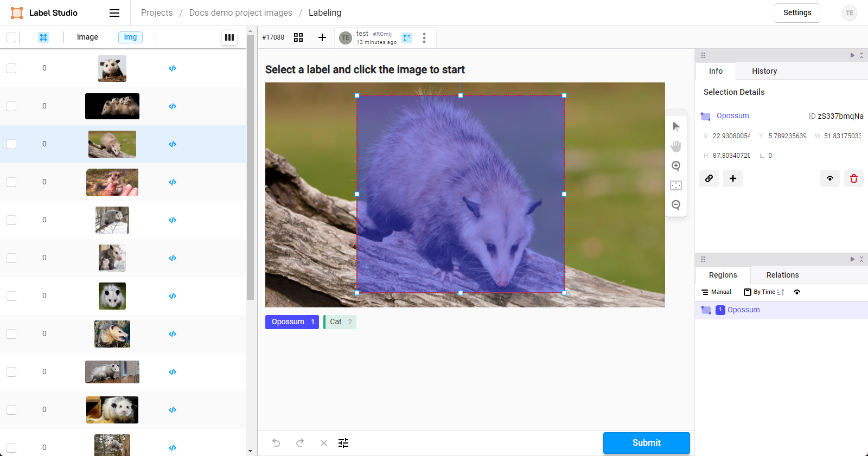Click the zoom to fit tool
Screen dimensions: 868x456
click(676, 185)
